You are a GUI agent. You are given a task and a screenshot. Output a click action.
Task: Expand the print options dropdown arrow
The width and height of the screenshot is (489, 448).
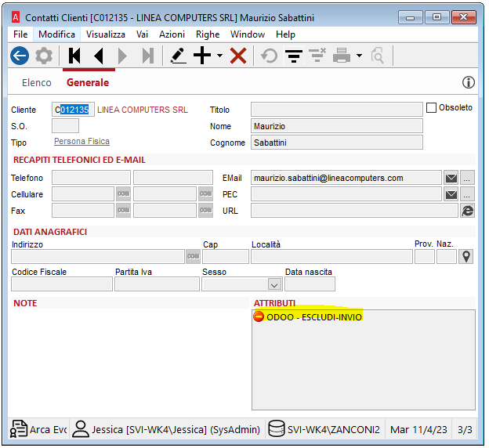[359, 56]
